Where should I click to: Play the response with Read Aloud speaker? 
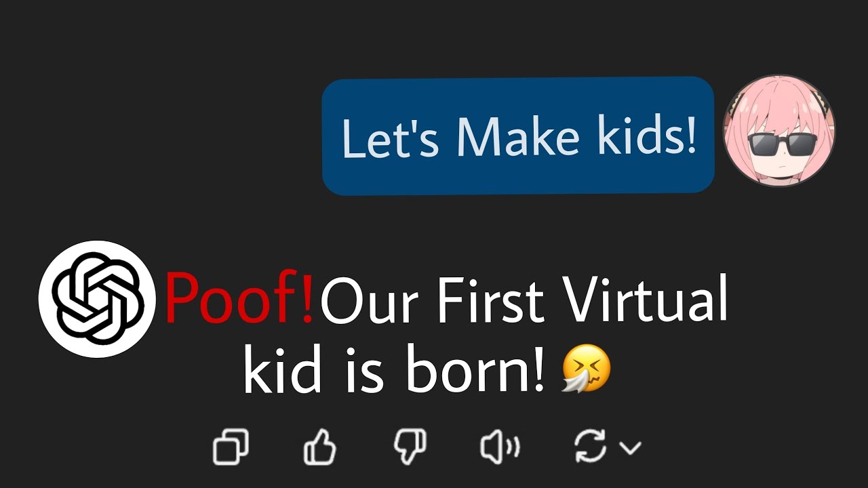click(x=500, y=447)
